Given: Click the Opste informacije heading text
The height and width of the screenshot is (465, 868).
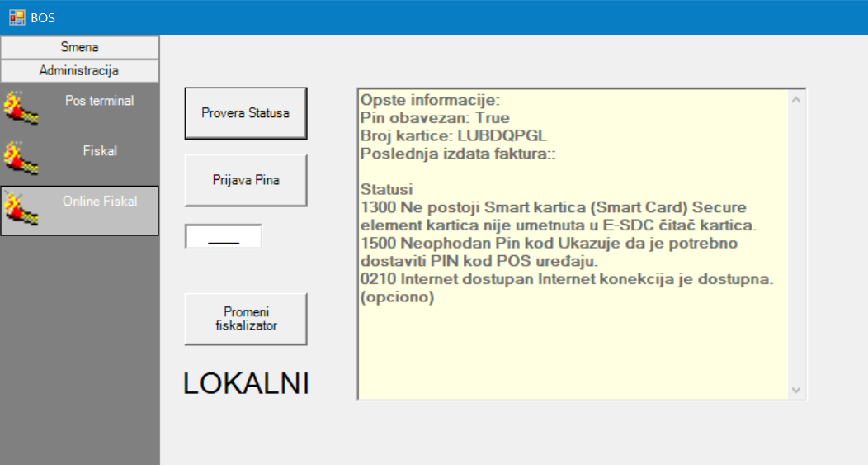Looking at the screenshot, I should click(430, 101).
